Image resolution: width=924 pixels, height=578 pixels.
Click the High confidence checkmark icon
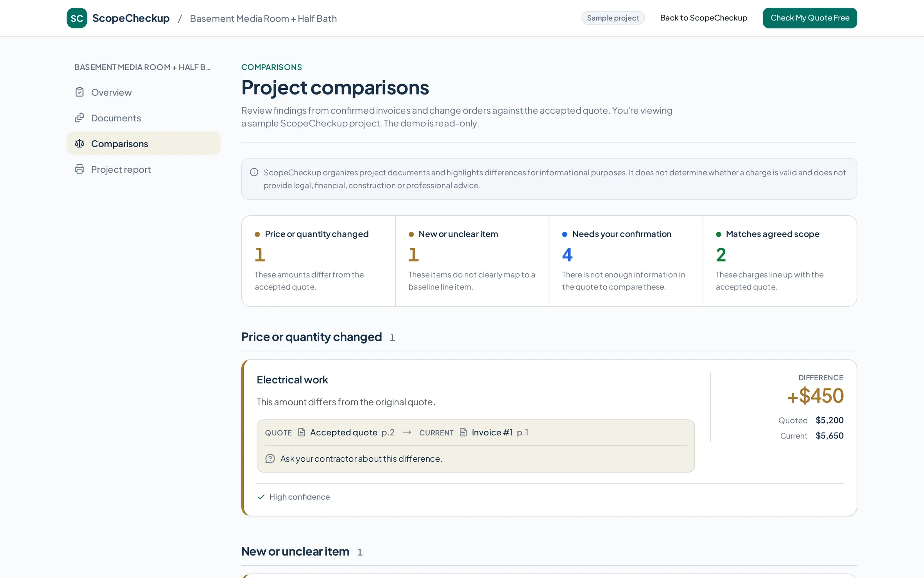tap(261, 497)
